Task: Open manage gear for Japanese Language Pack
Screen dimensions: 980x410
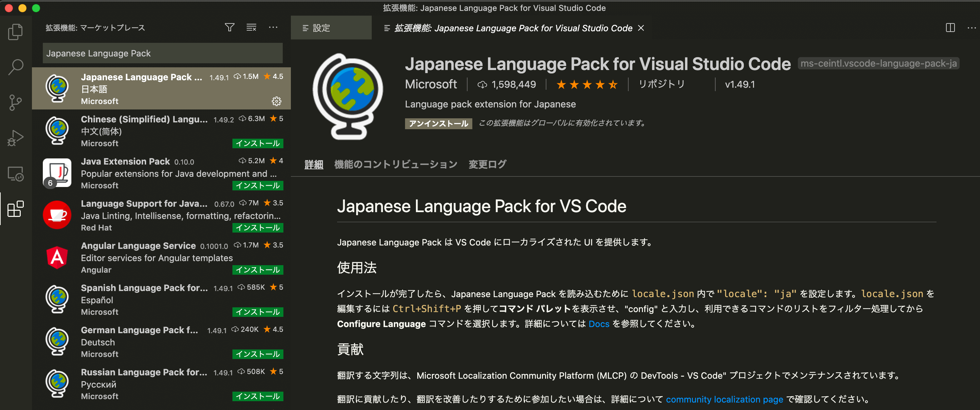Action: [x=276, y=101]
